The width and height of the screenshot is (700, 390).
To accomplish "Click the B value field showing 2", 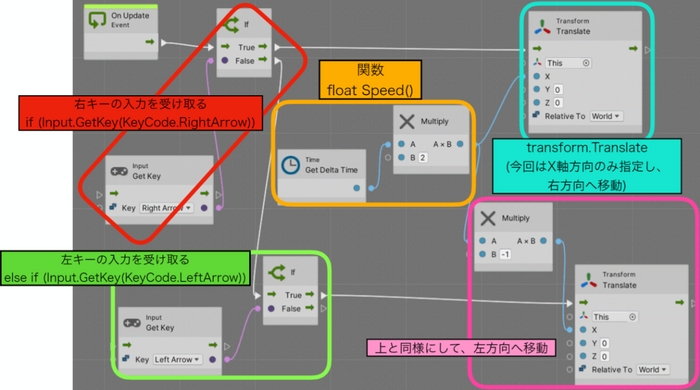I will 423,158.
